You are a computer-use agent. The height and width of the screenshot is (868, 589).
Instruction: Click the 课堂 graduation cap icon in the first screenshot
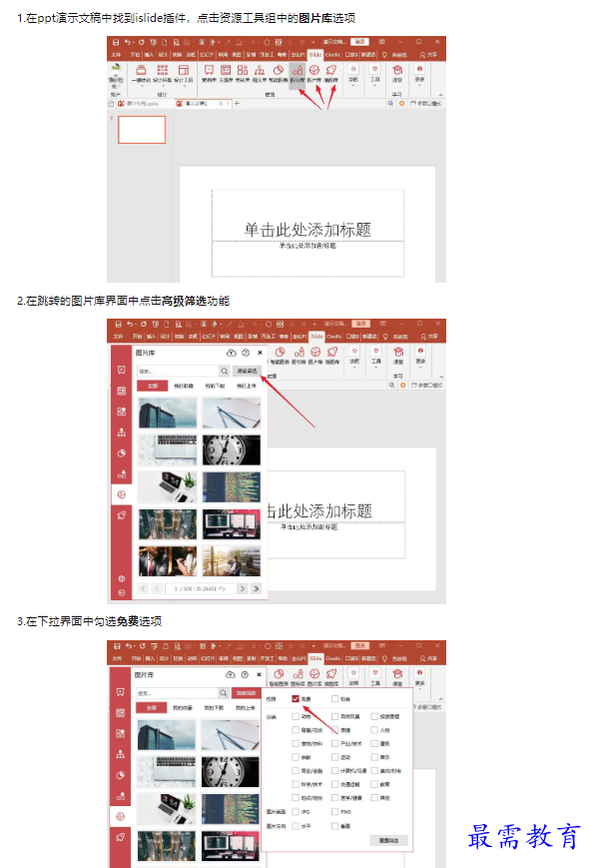pos(397,70)
